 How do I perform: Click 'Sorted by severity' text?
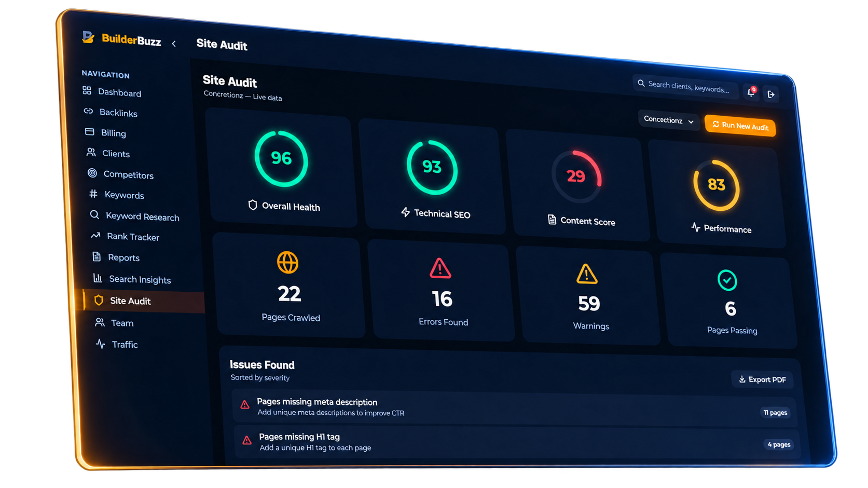[260, 377]
